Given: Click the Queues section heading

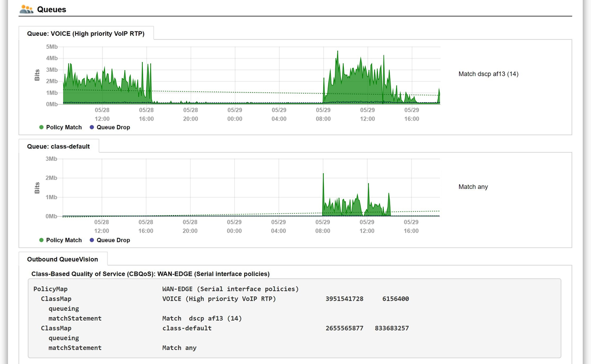Looking at the screenshot, I should click(x=52, y=9).
